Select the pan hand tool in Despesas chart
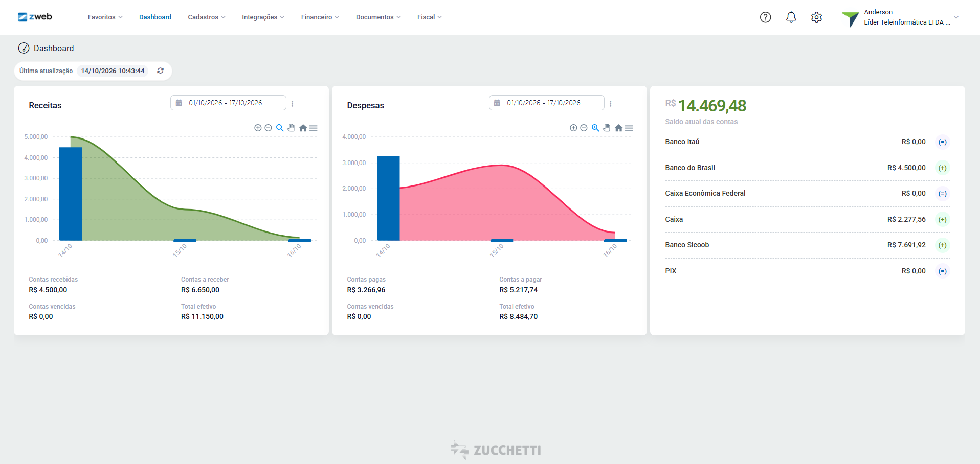Screen dimensions: 980x464 point(607,128)
